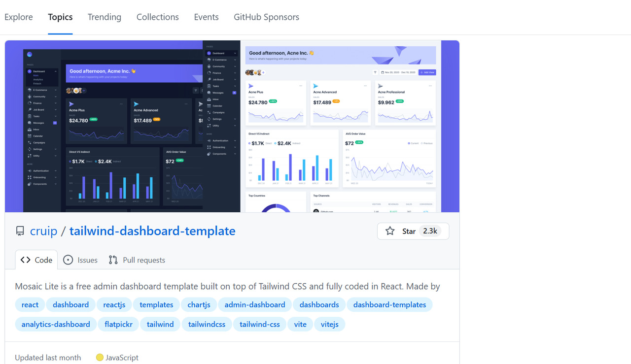Open the Issues tab

pos(80,260)
